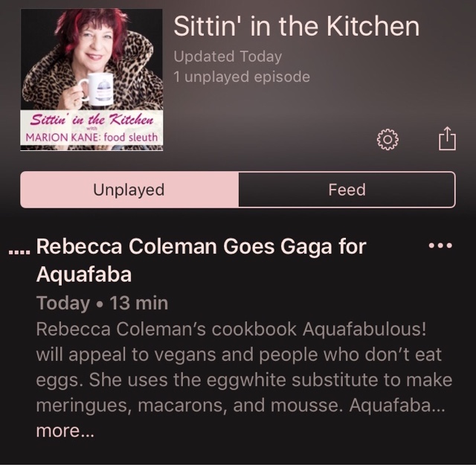The height and width of the screenshot is (476, 476).
Task: Open podcast settings gear icon
Action: (387, 139)
